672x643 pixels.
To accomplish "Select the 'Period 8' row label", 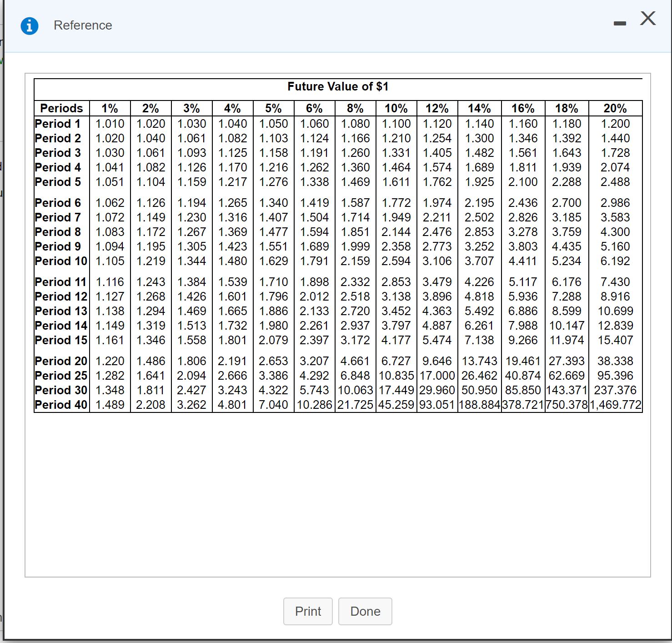I will 58,232.
